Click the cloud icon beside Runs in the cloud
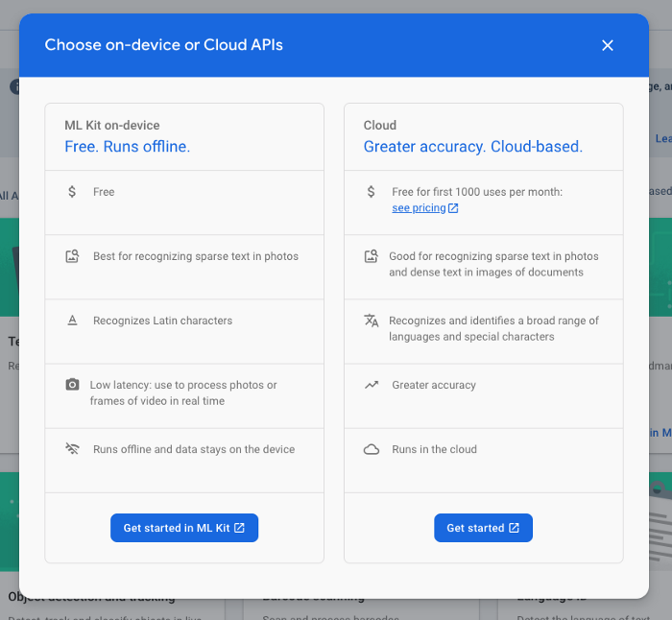Image resolution: width=672 pixels, height=620 pixels. click(x=372, y=449)
